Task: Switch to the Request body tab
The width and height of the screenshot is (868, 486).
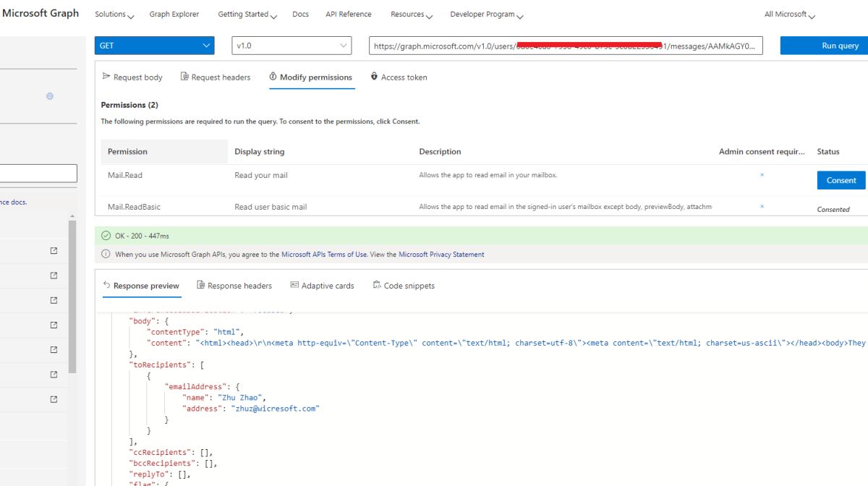Action: 133,77
